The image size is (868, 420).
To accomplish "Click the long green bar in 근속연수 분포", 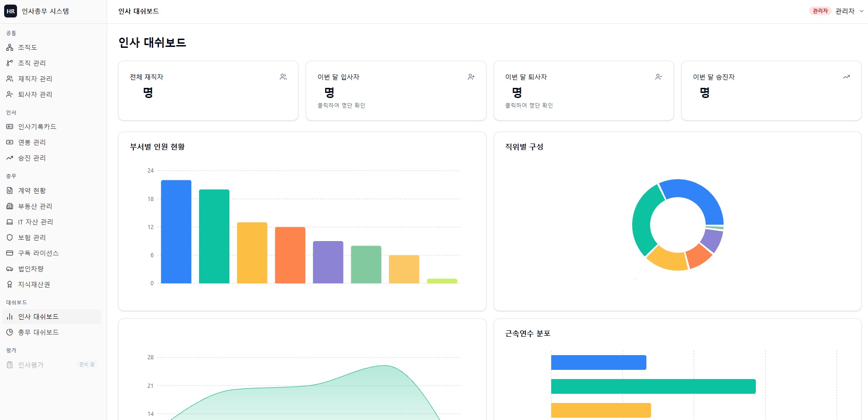I will pyautogui.click(x=653, y=386).
